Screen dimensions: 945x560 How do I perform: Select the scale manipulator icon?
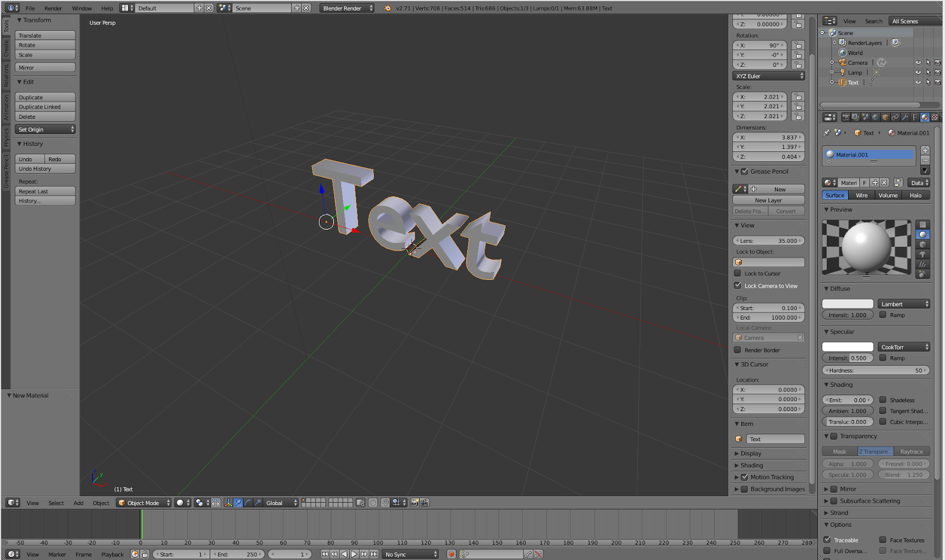tap(258, 503)
